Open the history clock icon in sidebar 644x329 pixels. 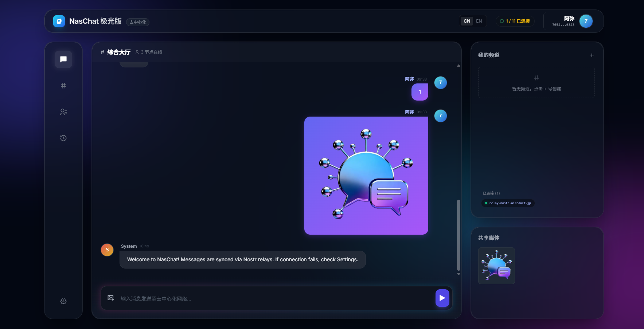pos(63,138)
